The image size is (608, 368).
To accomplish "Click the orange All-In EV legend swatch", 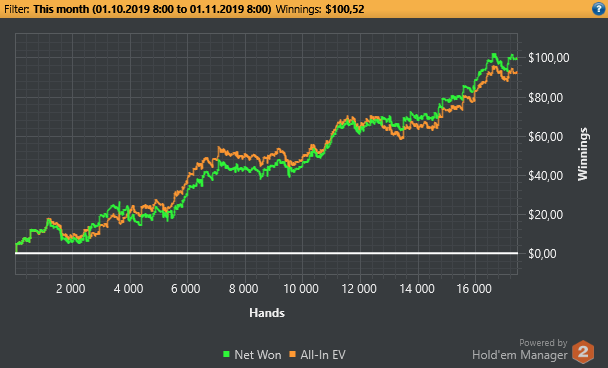I will [x=292, y=354].
